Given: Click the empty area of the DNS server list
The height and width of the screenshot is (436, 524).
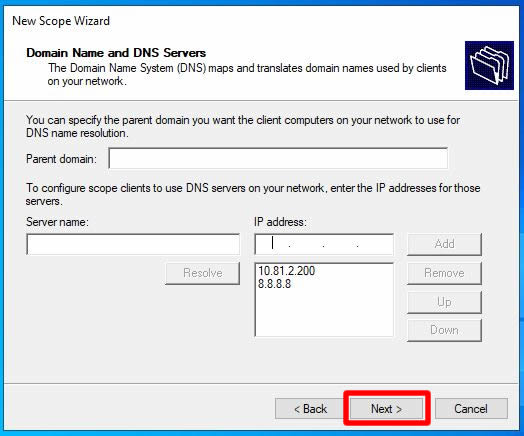Looking at the screenshot, I should tap(324, 314).
